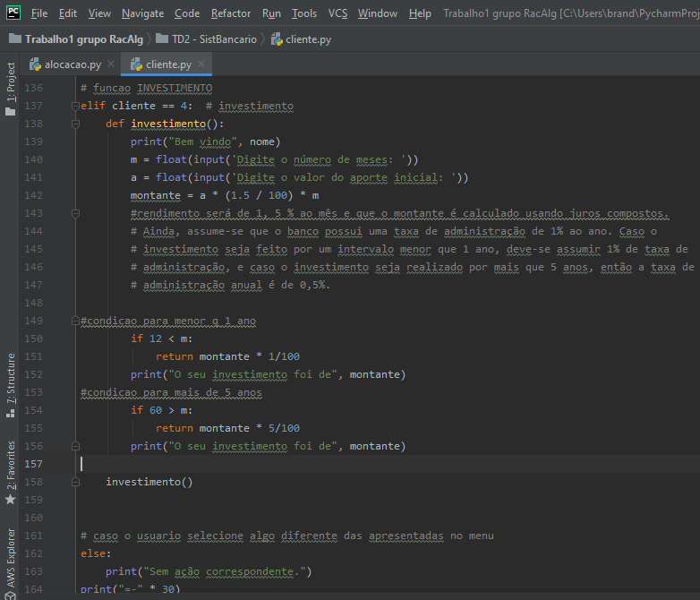Open the Refactor menu
This screenshot has width=700, height=600.
[x=231, y=13]
